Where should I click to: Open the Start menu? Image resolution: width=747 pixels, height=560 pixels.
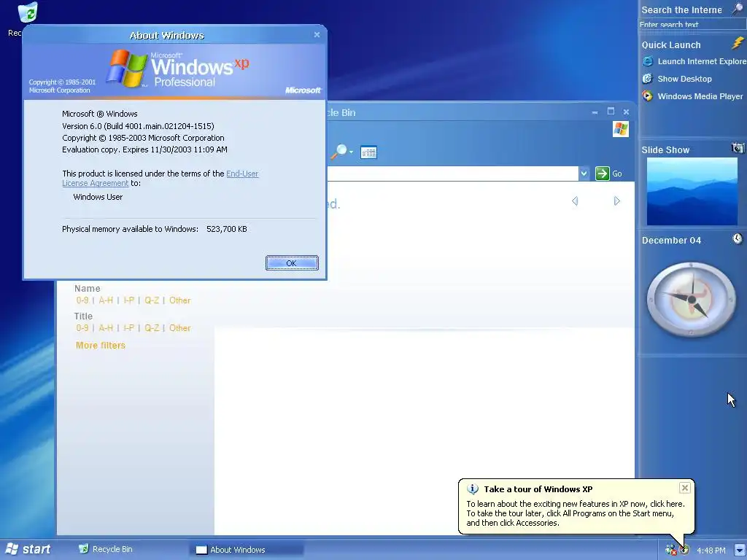(28, 549)
